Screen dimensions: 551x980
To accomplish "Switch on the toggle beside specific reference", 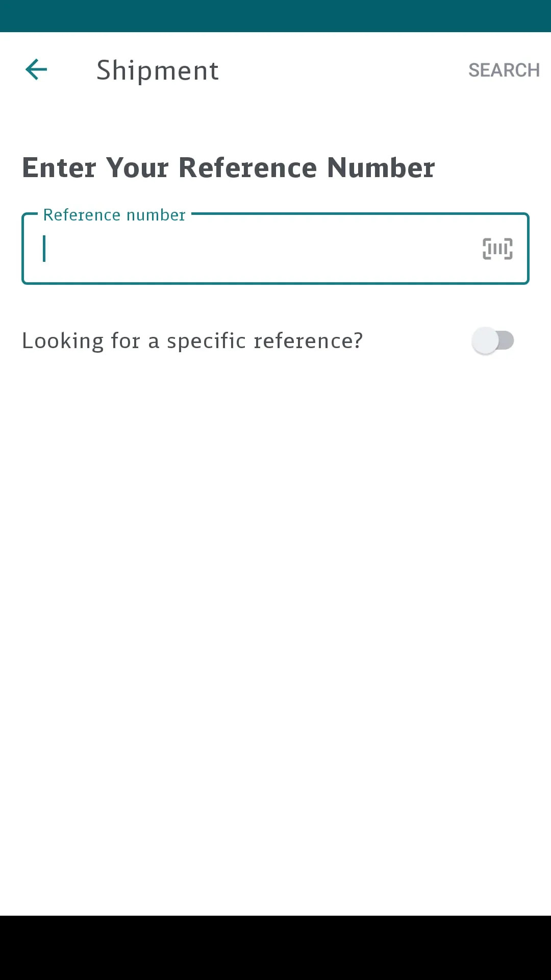I will pyautogui.click(x=492, y=340).
